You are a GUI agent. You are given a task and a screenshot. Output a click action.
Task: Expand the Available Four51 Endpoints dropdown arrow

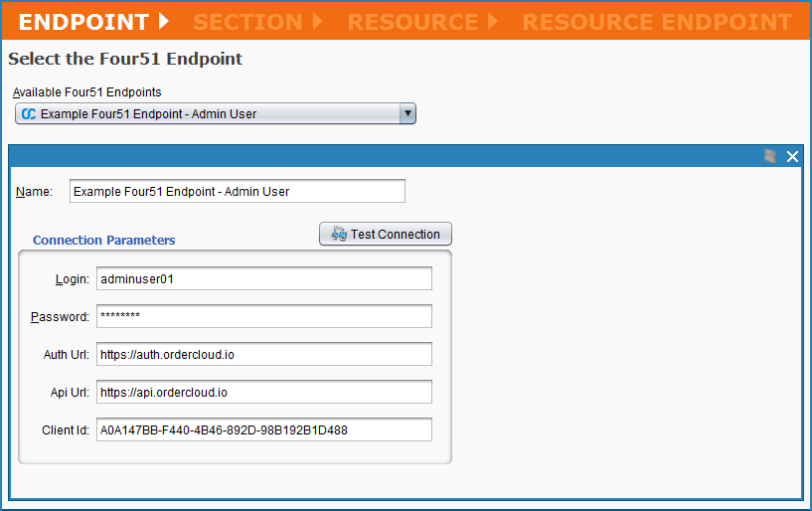(x=406, y=113)
